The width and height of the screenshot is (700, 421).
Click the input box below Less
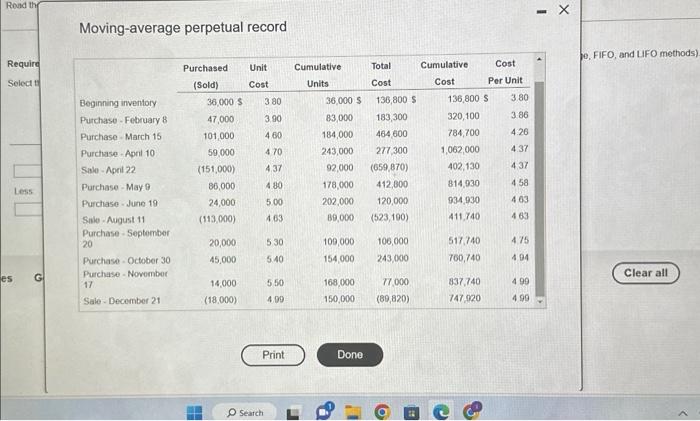coord(29,209)
